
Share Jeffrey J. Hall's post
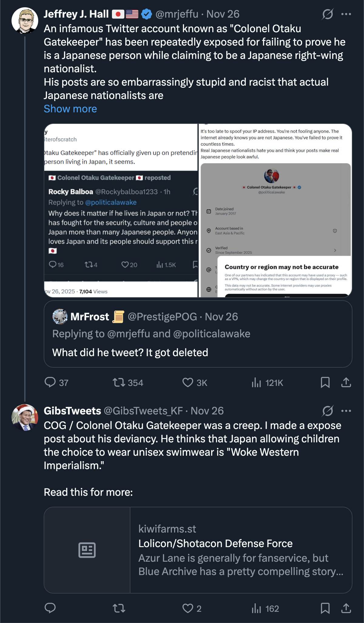click(346, 382)
